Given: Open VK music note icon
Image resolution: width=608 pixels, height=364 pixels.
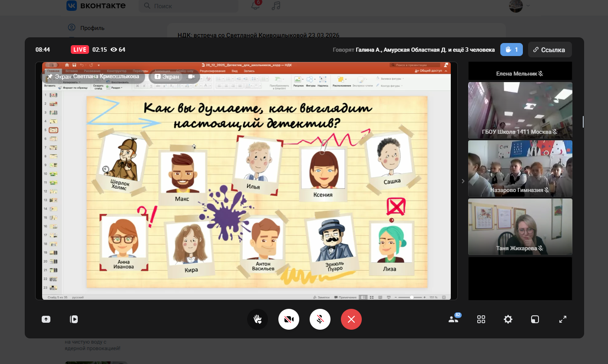Looking at the screenshot, I should click(x=276, y=6).
